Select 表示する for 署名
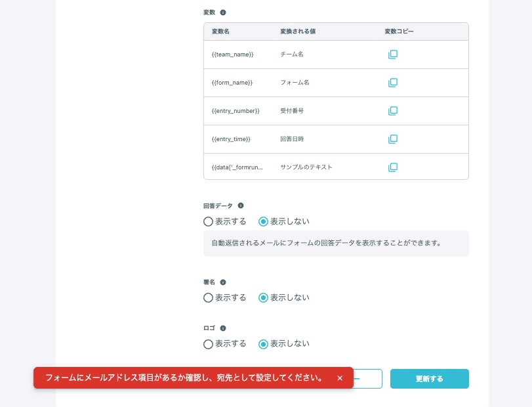The image size is (532, 407). point(209,298)
